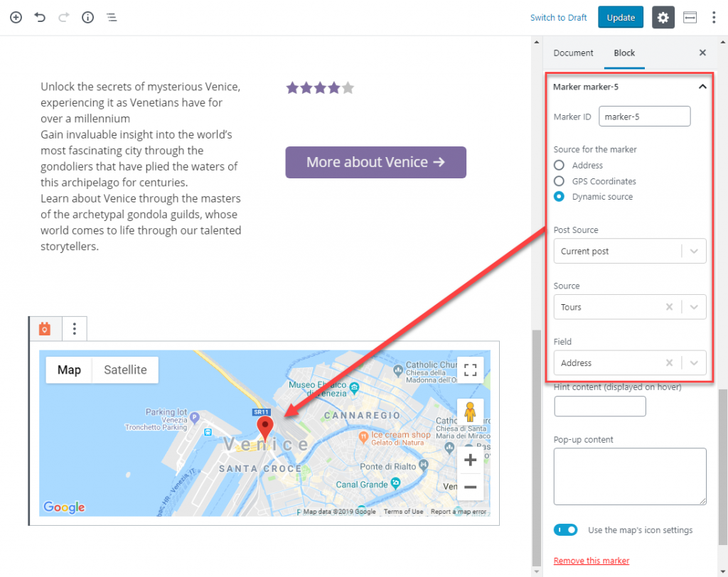
Task: Switch to the Document tab
Action: (x=573, y=53)
